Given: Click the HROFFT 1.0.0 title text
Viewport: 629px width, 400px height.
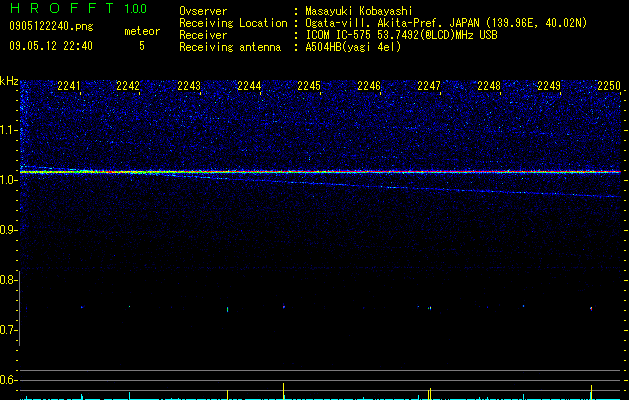Looking at the screenshot, I should tap(79, 8).
